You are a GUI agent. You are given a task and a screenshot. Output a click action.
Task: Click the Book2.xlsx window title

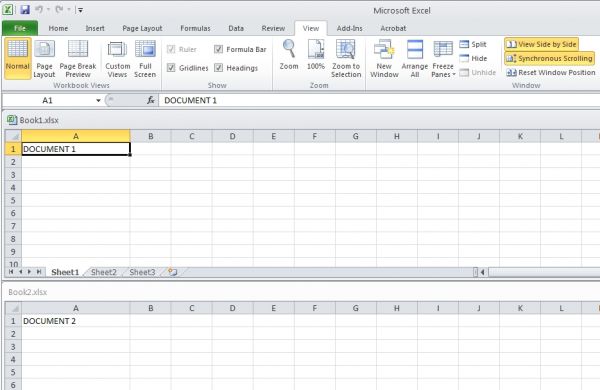(x=28, y=292)
